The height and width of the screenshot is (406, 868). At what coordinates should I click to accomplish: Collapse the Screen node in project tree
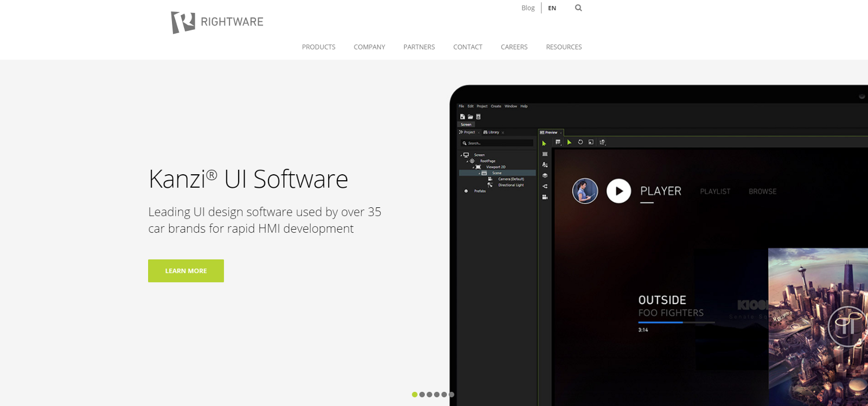tap(461, 155)
